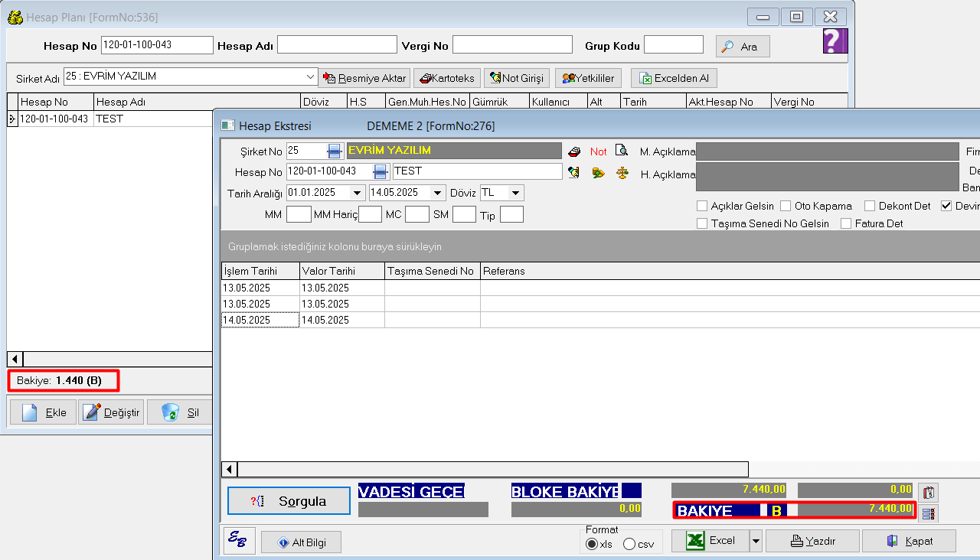Click the M. Açıklama gray field
The height and width of the screenshot is (560, 980).
point(827,151)
